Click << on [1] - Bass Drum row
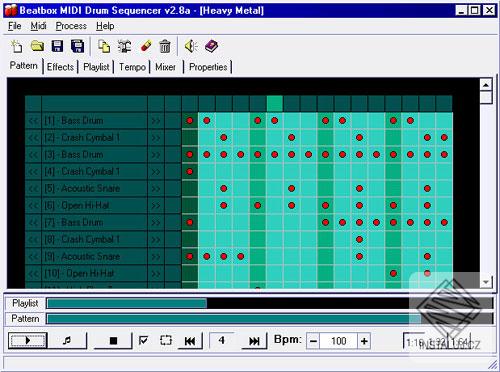500x372 pixels. pos(33,121)
